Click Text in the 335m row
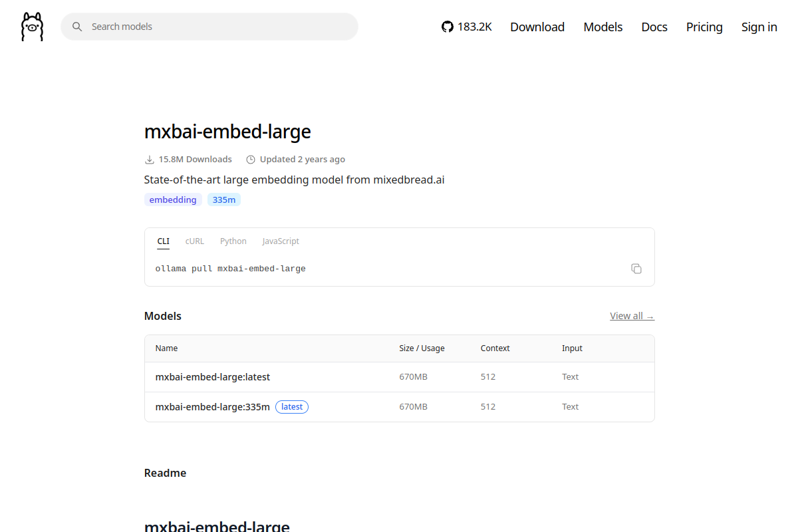 point(571,407)
